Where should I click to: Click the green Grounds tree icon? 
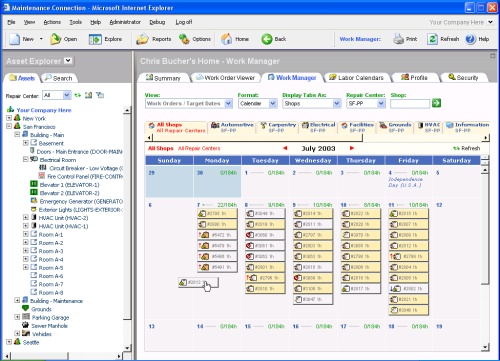[25, 308]
